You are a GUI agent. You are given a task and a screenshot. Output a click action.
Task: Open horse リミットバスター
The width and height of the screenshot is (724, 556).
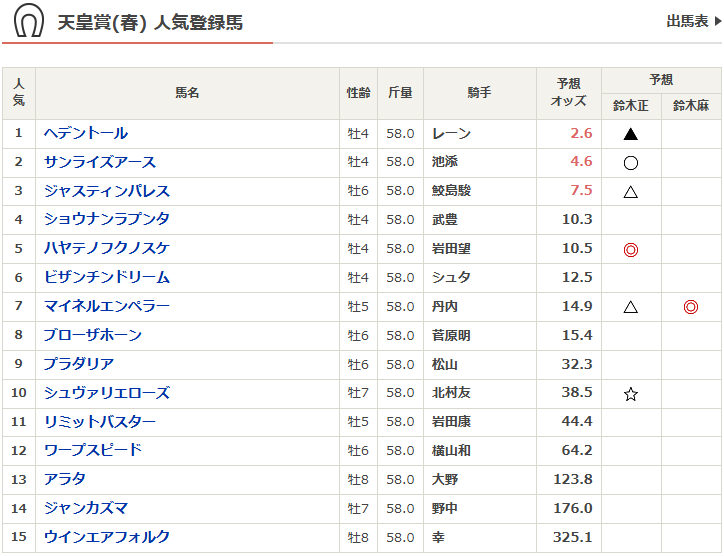pos(100,422)
